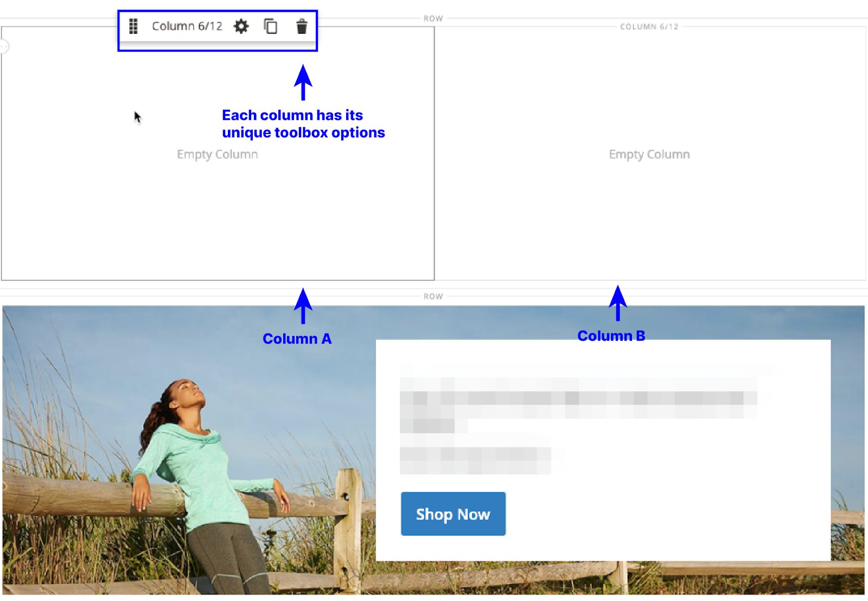Click the ROW label above the second row

(432, 296)
